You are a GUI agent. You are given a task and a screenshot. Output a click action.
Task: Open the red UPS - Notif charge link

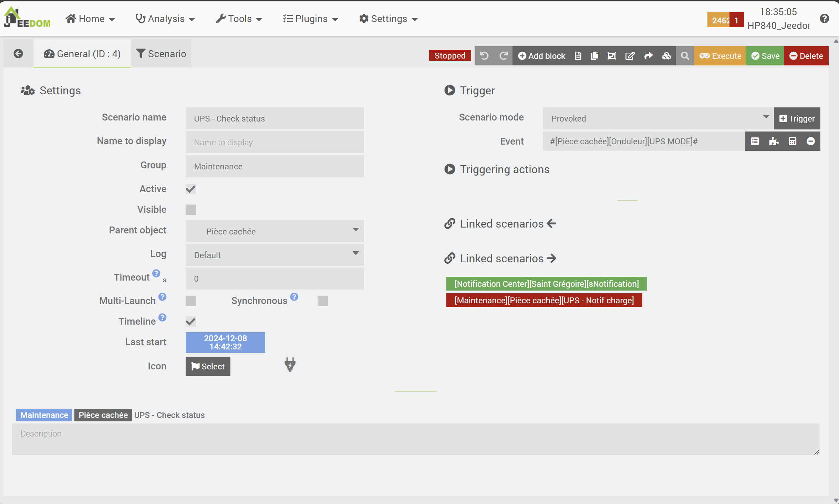pyautogui.click(x=544, y=300)
